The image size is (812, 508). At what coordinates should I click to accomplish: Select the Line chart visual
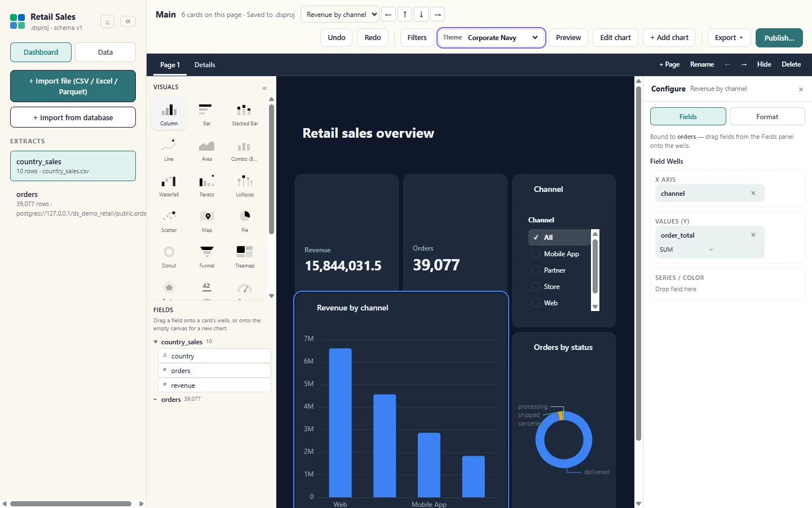click(x=169, y=149)
